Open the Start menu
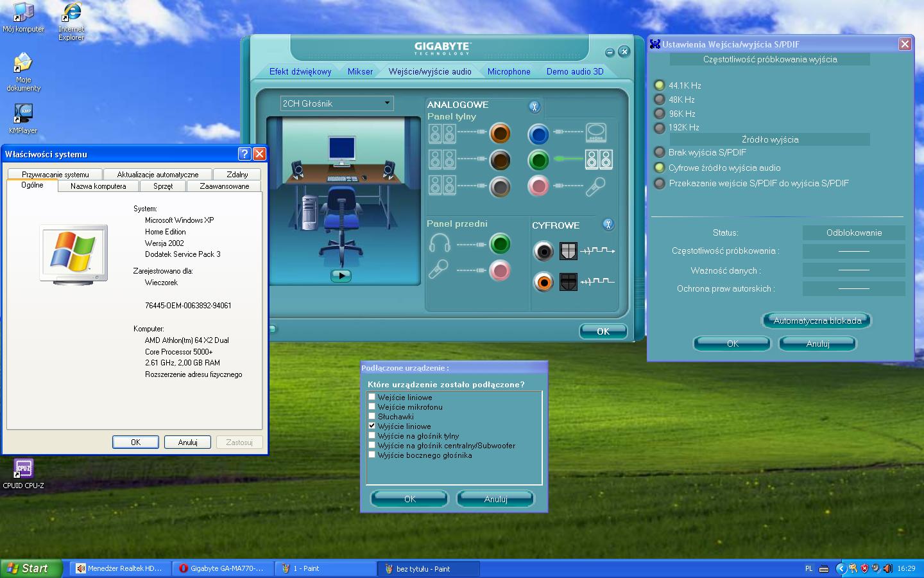 tap(31, 568)
